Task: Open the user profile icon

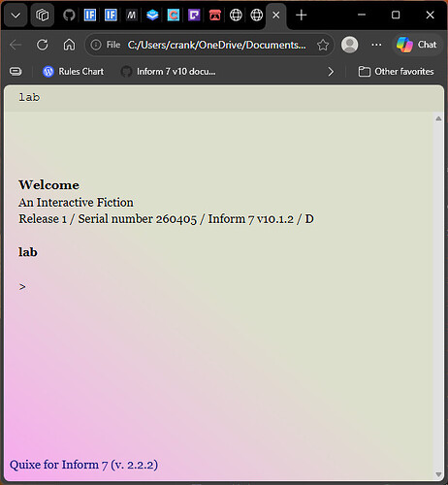Action: [349, 45]
